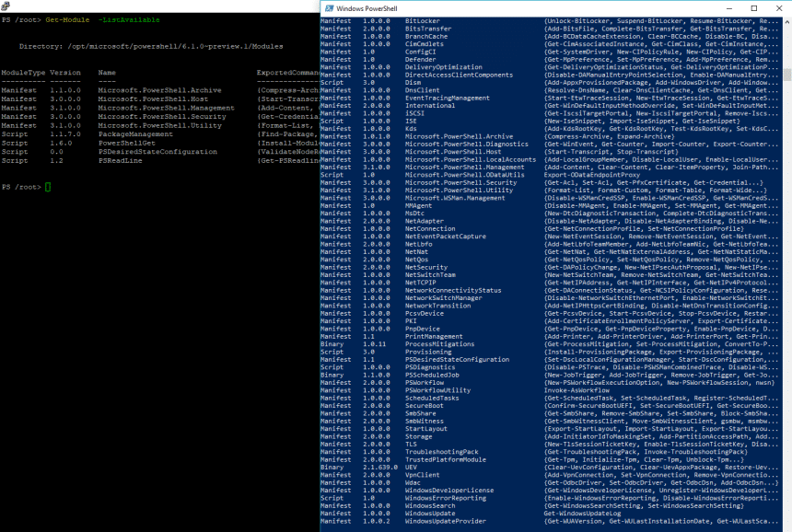Click 'PackageManagement' in left terminal
Viewport: 792px width, 532px height.
[135, 133]
